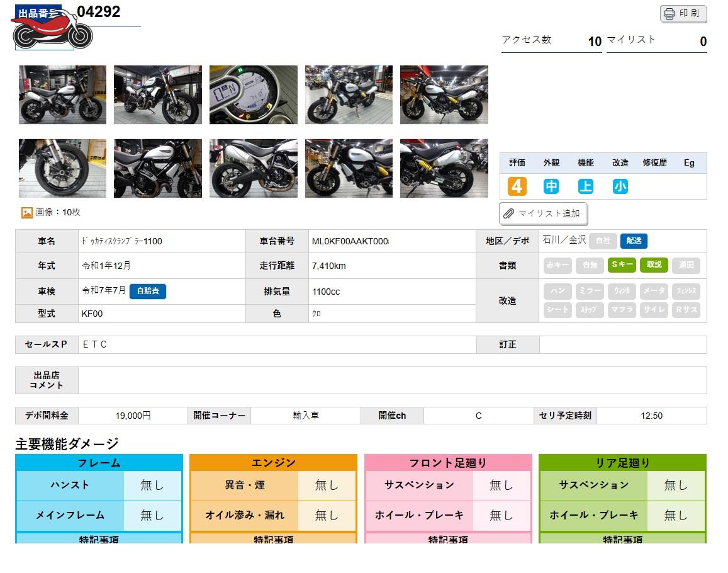Screen dimensions: 728x573
Task: Open the front-angle bike photo thumbnail
Action: point(158,95)
